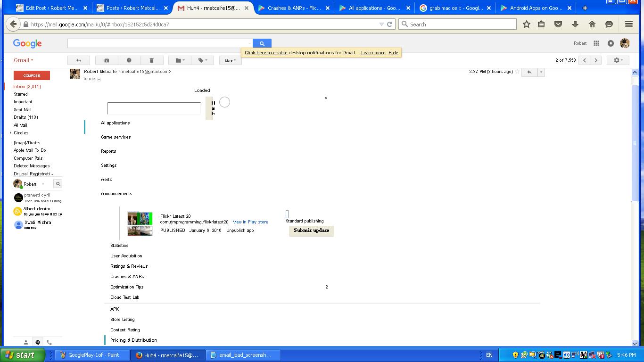Image resolution: width=644 pixels, height=362 pixels.
Task: Click the Flickr Latest 20 app thumbnail
Action: 140,224
